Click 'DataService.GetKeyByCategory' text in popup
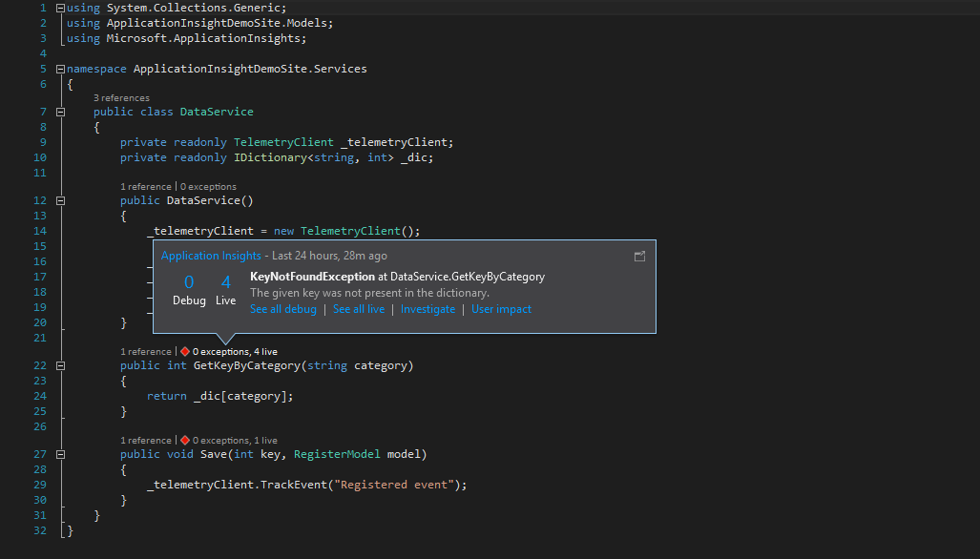 coord(468,277)
